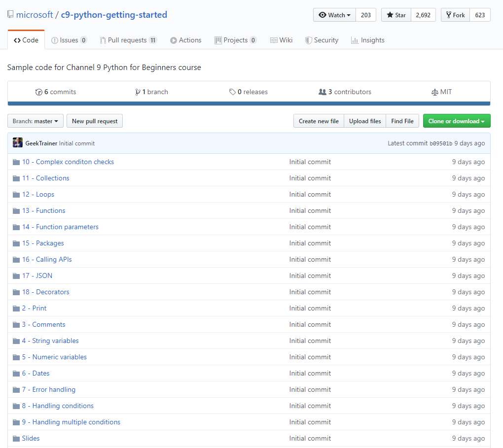Screen dimensions: 503x448
Task: Open the Watch notifications dropdown
Action: click(x=334, y=15)
